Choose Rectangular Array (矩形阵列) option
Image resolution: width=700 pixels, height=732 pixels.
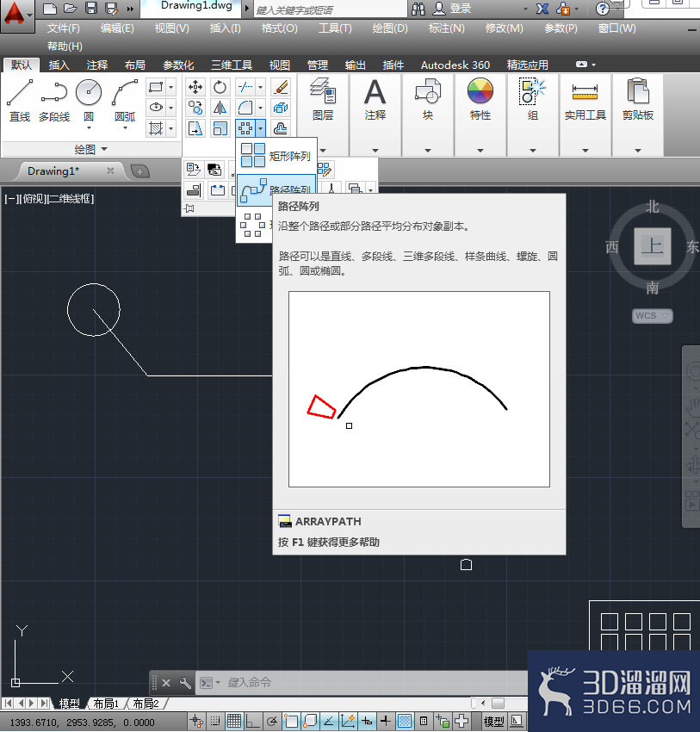(x=276, y=156)
